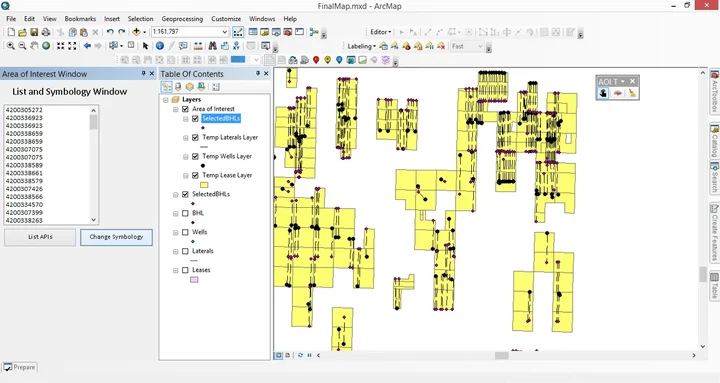Toggle Temp Wells Layer visibility
720x383 pixels.
pyautogui.click(x=195, y=156)
